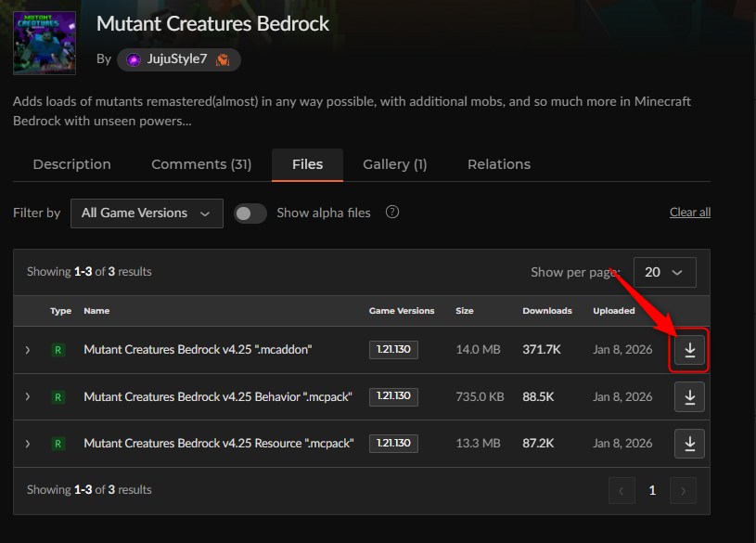
Task: Click the Size column header
Action: [465, 311]
